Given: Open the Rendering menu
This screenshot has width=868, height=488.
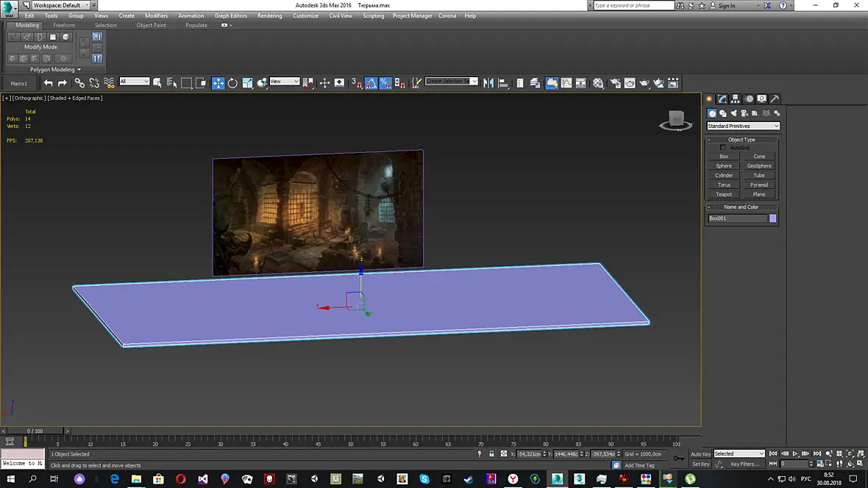Looking at the screenshot, I should (x=269, y=15).
